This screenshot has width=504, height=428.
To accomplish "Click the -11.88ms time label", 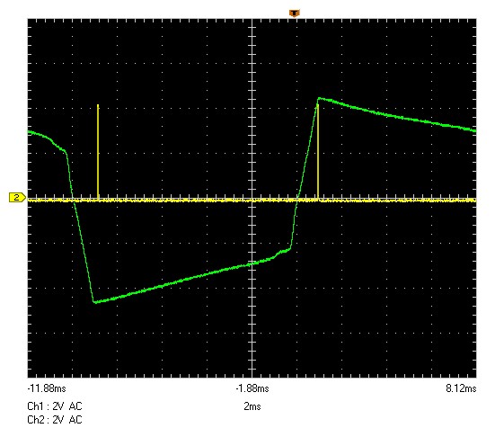I will pyautogui.click(x=47, y=388).
